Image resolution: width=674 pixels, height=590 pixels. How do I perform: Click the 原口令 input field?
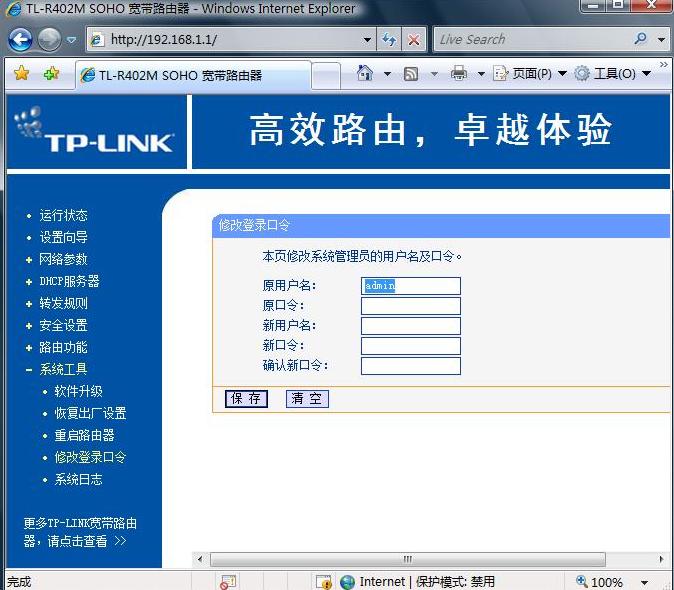411,306
